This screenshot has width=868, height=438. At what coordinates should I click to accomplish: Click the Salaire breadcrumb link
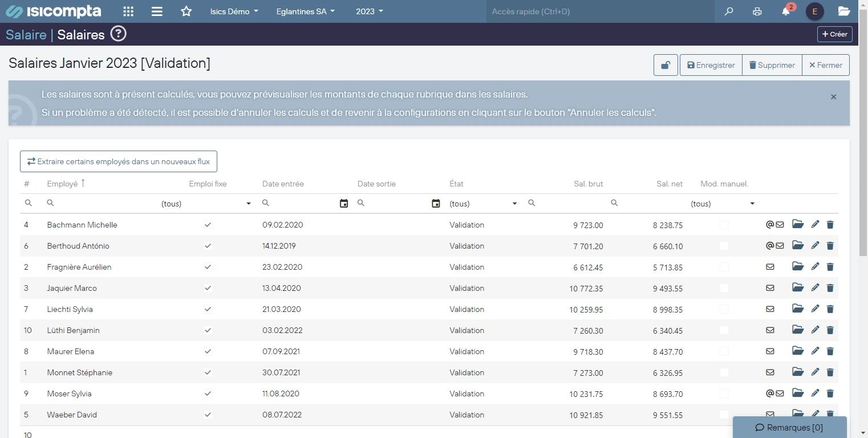(x=26, y=35)
